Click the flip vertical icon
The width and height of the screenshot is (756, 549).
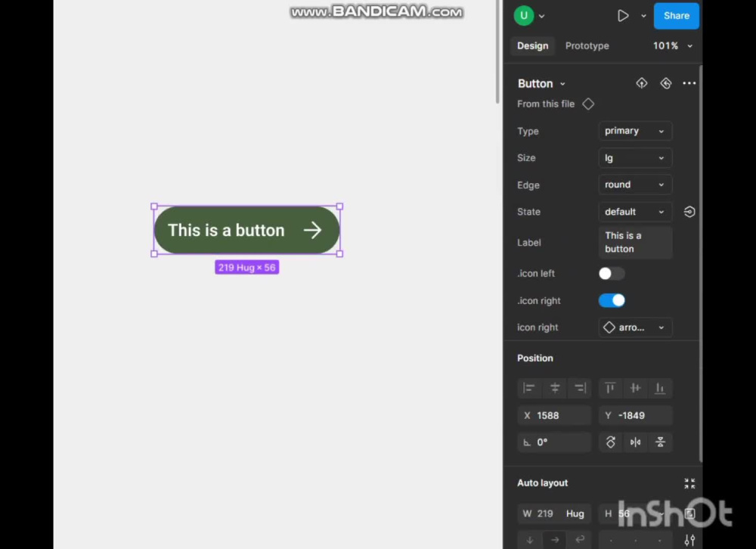tap(660, 442)
